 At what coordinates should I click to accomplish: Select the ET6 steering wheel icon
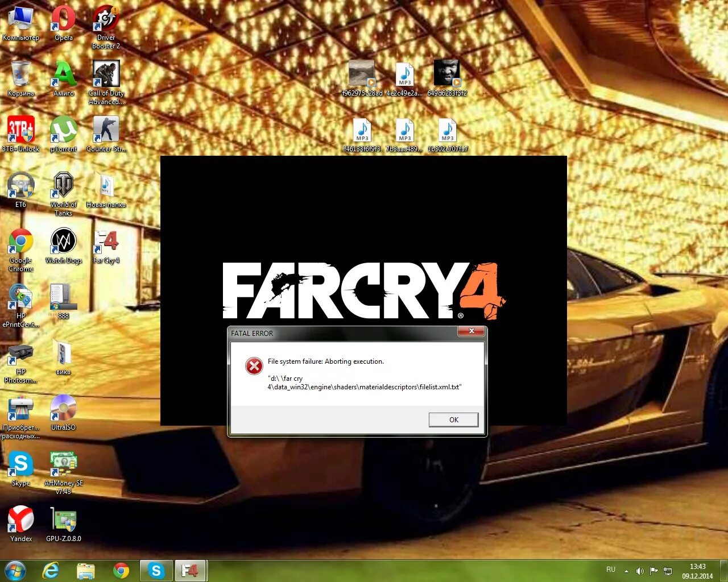[x=21, y=190]
